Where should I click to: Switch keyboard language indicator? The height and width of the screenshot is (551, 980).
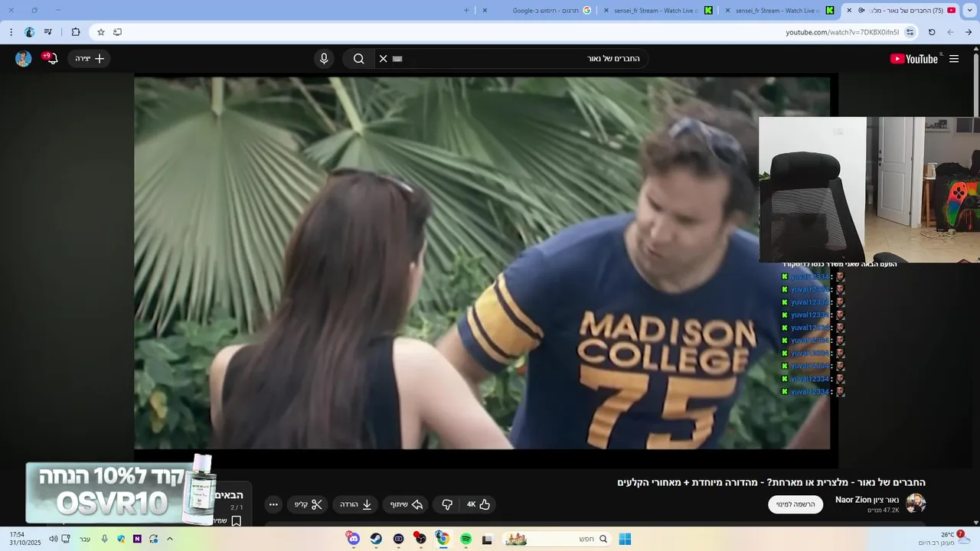tap(85, 539)
